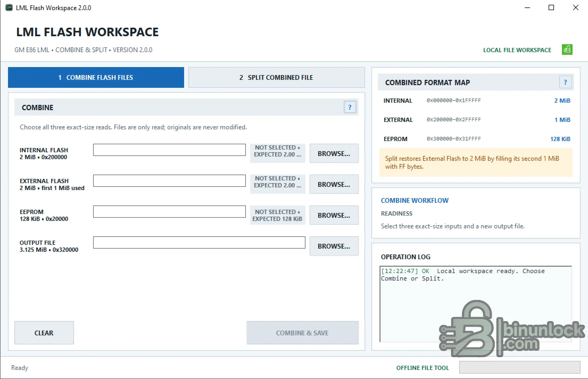588x379 pixels.
Task: Switch to Combine Flash Files tab
Action: (x=96, y=77)
